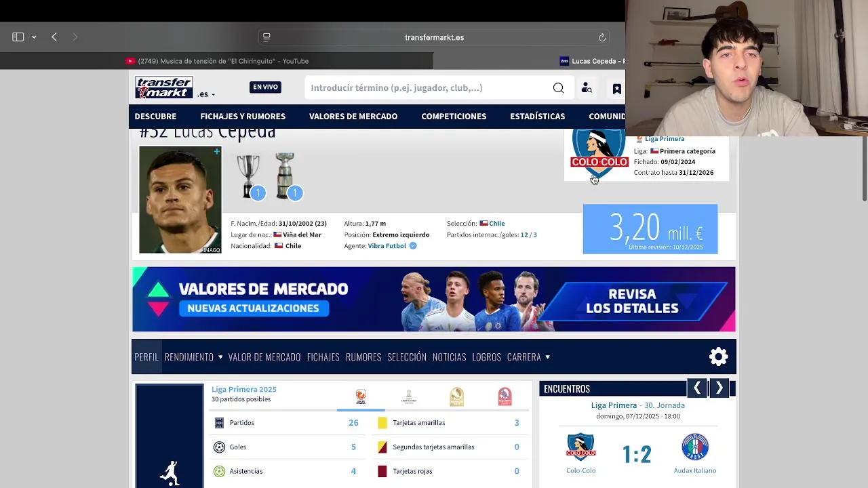Open the COMPETICIONES menu
Image resolution: width=868 pixels, height=488 pixels.
click(x=454, y=117)
